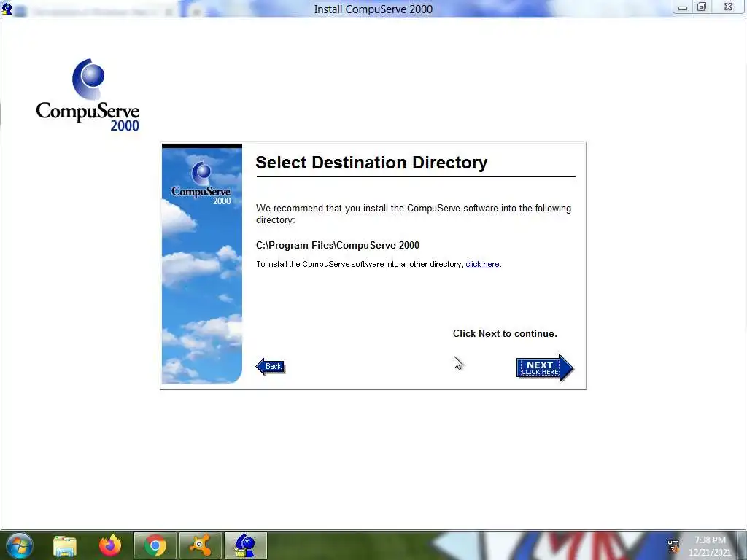Minimize the Install CompuServe 2000 window
Viewport: 747px width, 560px height.
682,7
